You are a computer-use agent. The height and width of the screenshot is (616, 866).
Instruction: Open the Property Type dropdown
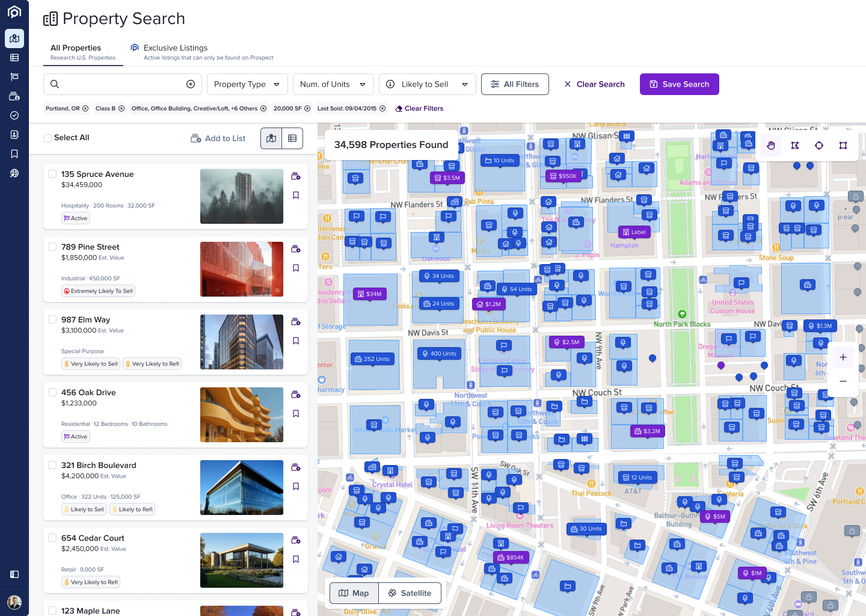247,84
